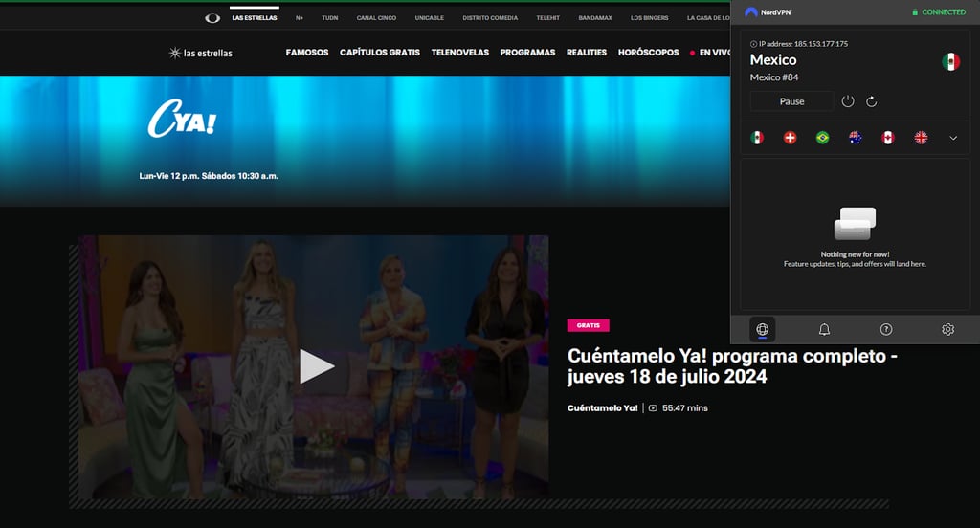Image resolution: width=980 pixels, height=528 pixels.
Task: Switch to the UNICABLE channel tab
Action: [x=430, y=18]
